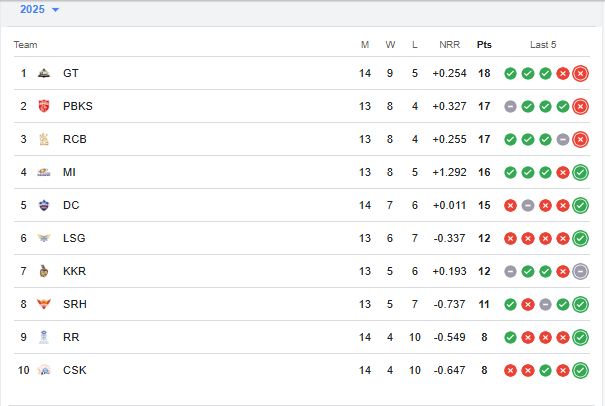Click the RR team logo

(43, 337)
